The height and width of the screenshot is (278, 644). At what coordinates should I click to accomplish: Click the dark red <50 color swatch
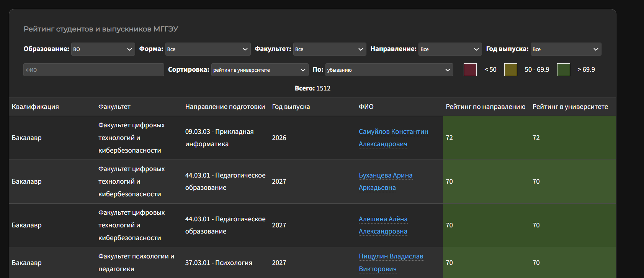470,70
